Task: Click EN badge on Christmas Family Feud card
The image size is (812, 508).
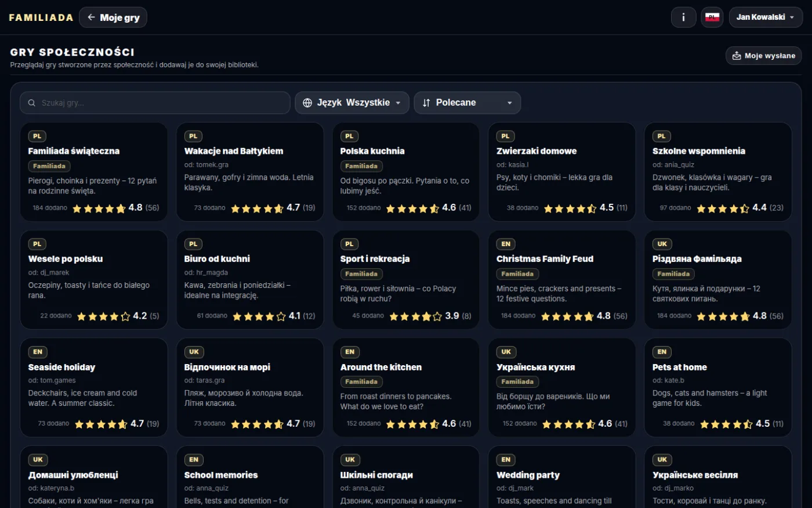Action: (506, 244)
